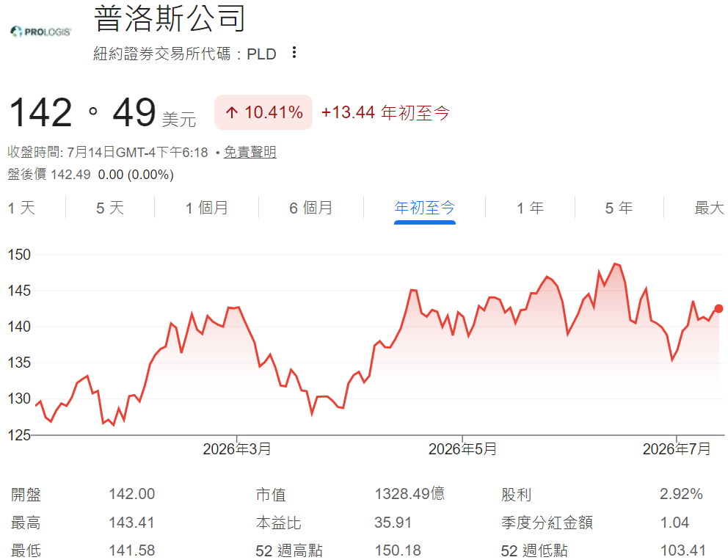Click the 52 週高點 value 150.18
This screenshot has height=560, width=728.
tap(398, 550)
